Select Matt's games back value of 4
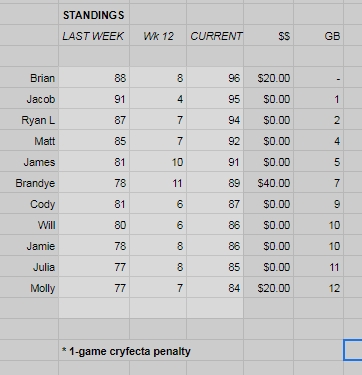Viewport: 362px width, 375px height. 318,141
